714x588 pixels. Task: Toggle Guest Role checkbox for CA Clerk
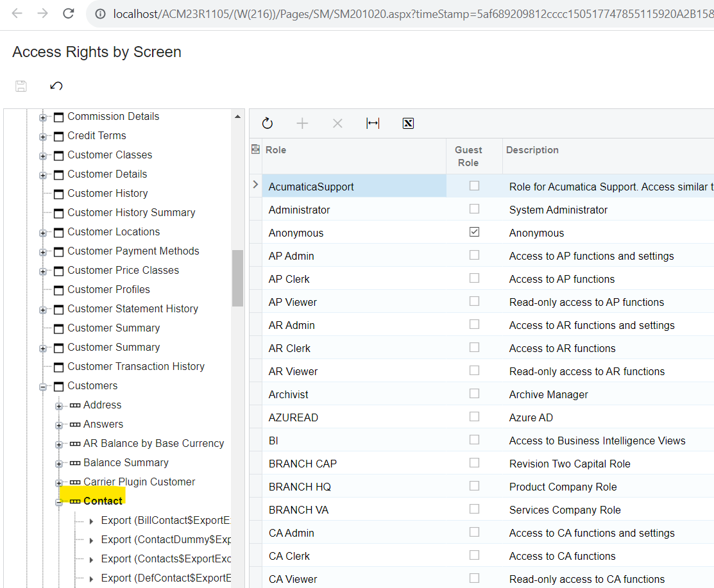tap(475, 555)
